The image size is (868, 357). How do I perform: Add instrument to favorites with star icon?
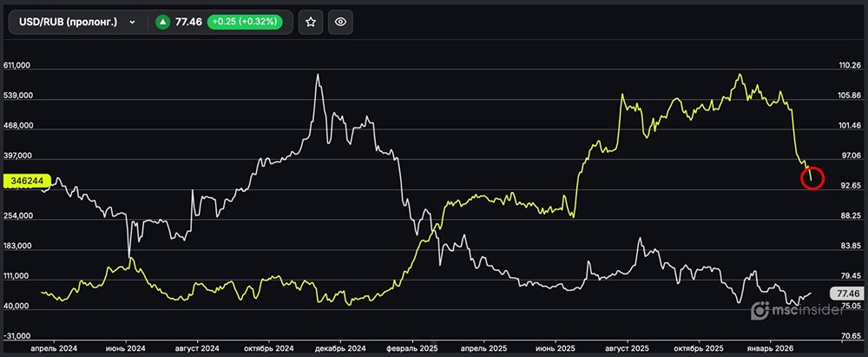coord(311,23)
